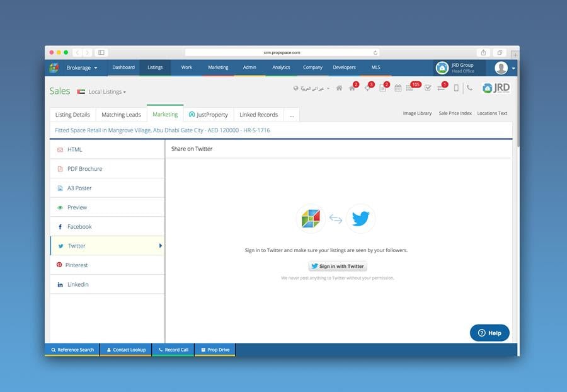The image size is (567, 392).
Task: Open the calendar icon
Action: [398, 88]
